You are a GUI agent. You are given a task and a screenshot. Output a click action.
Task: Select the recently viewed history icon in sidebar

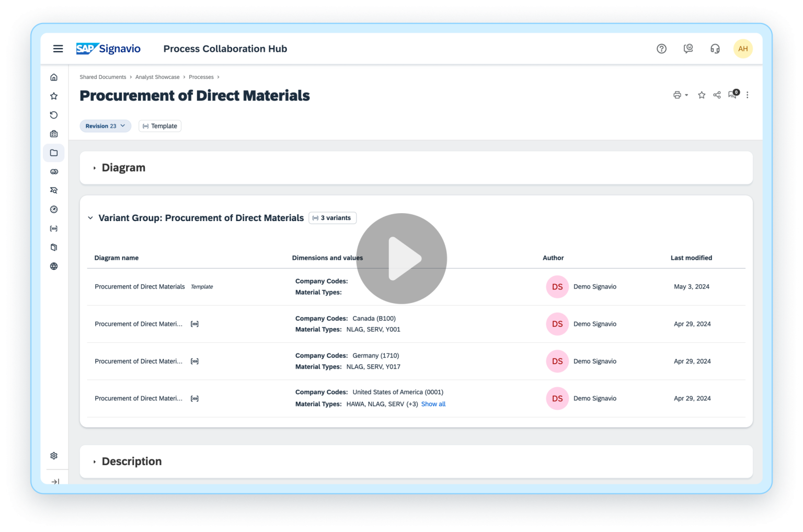(54, 115)
